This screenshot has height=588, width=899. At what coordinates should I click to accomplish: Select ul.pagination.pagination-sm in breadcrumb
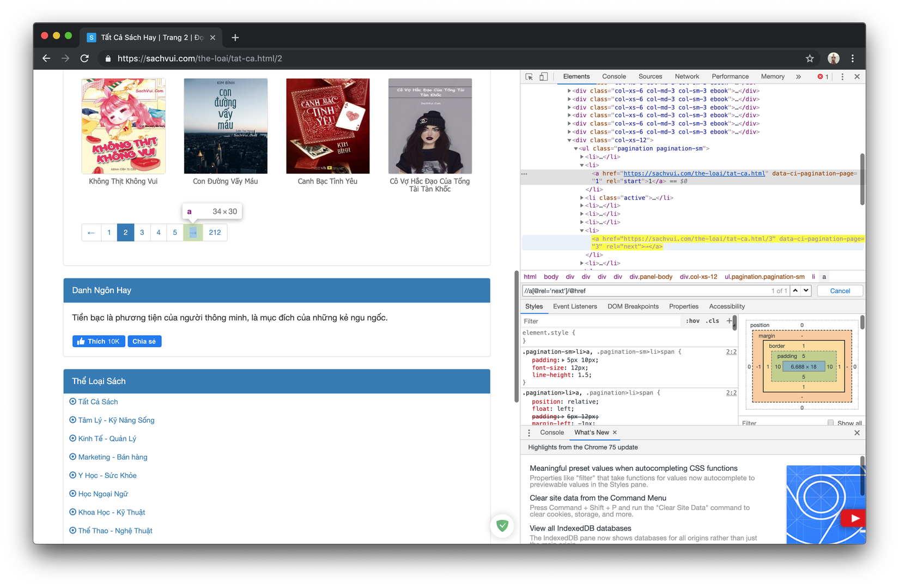pos(764,277)
